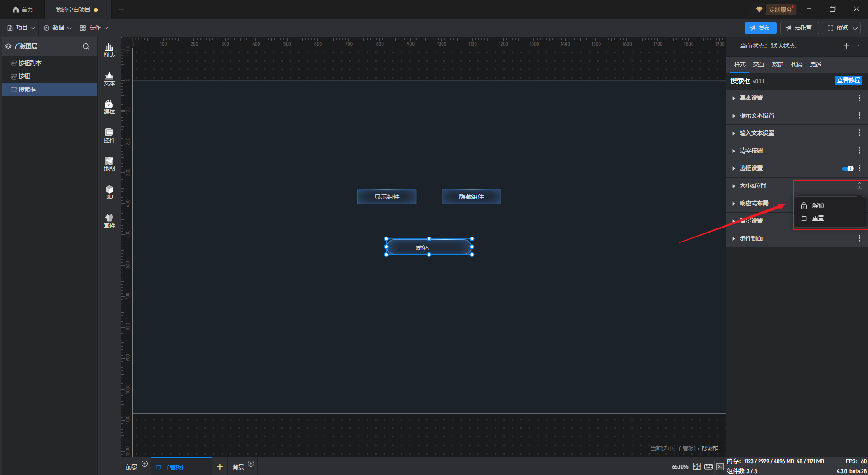Open the 文本 (text) component library
Screen dimensions: 868x475
[x=109, y=79]
